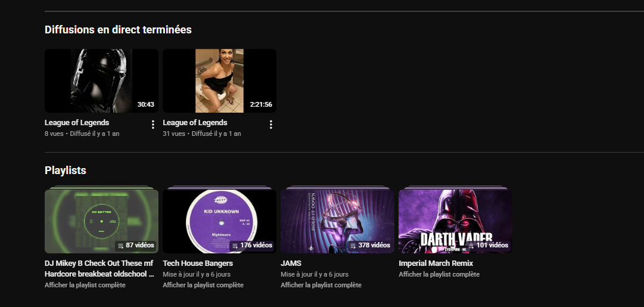Show full playlist under Imperial March Remix

pyautogui.click(x=439, y=274)
